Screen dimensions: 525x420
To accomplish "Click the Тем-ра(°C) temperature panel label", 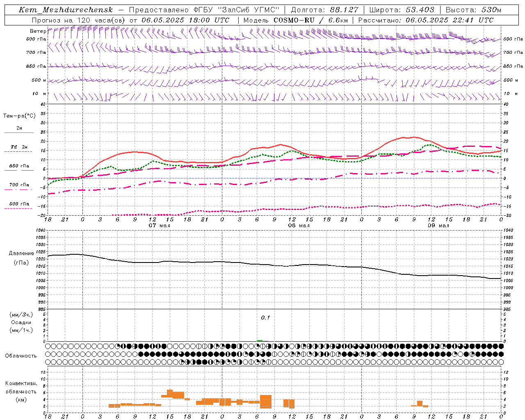I will click(x=19, y=116).
